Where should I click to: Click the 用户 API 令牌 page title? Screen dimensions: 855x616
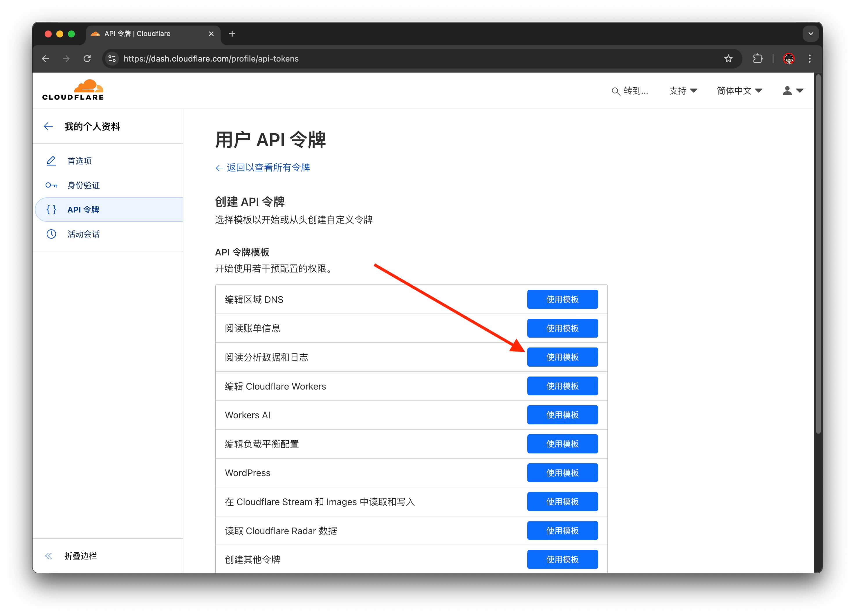(x=270, y=140)
